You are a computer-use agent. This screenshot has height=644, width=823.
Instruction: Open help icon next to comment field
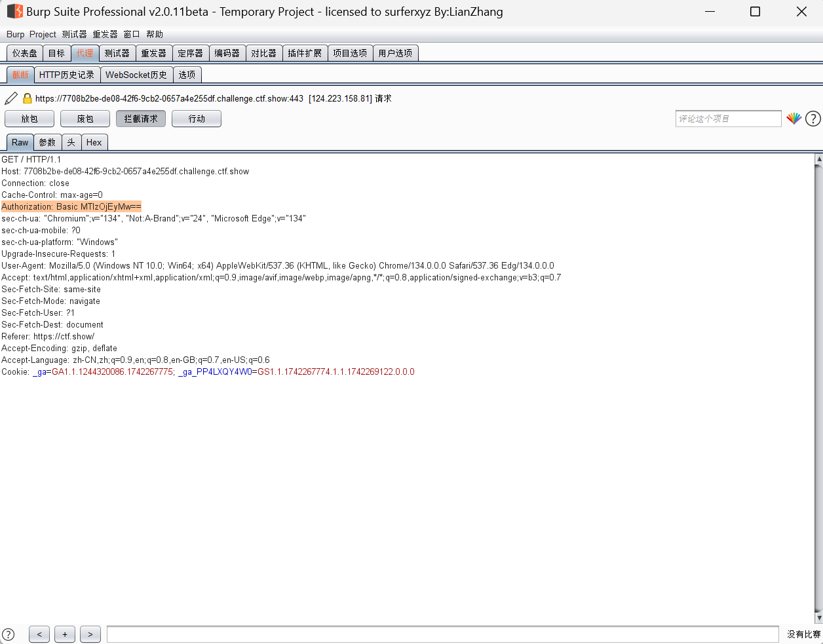point(813,119)
